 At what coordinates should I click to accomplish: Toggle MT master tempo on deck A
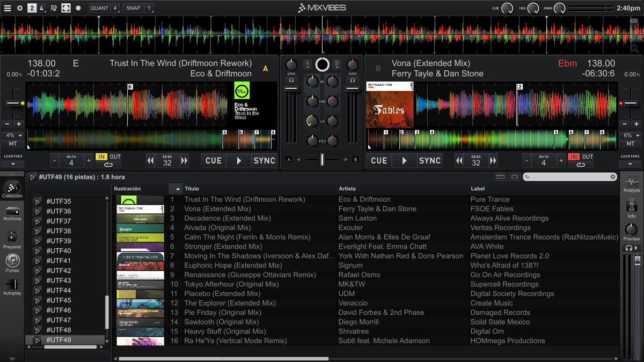pyautogui.click(x=13, y=144)
